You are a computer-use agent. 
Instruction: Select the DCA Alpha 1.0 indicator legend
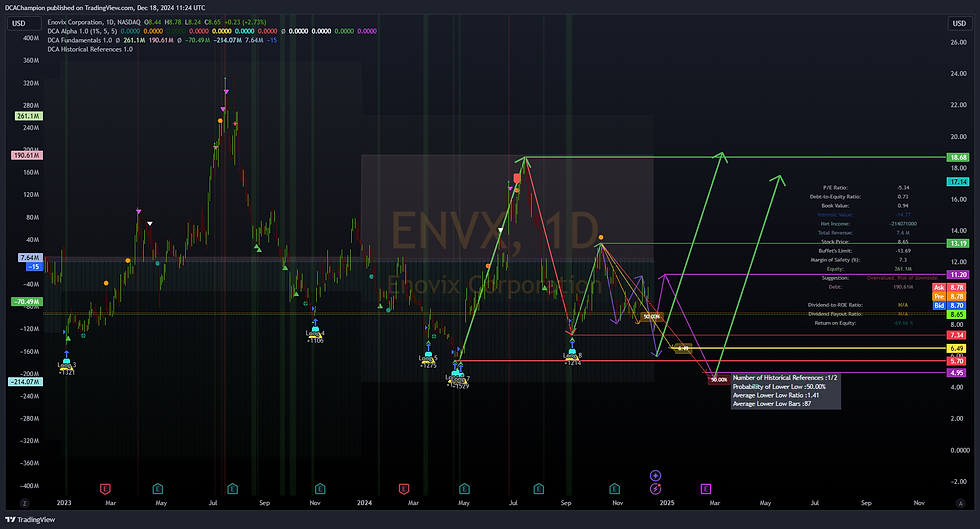(82, 31)
